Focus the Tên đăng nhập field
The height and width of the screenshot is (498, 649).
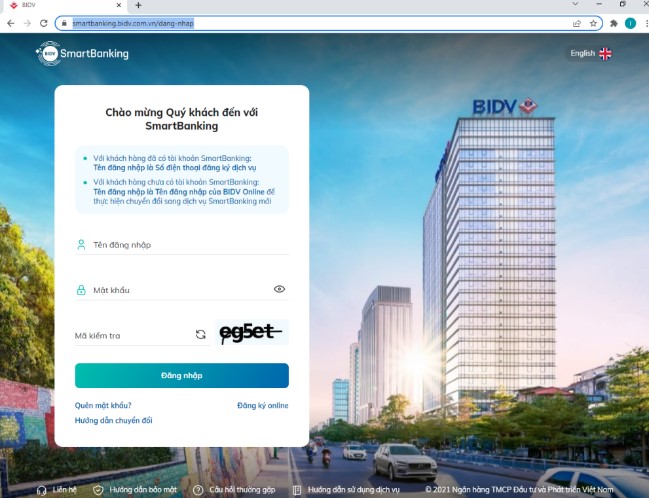click(182, 245)
